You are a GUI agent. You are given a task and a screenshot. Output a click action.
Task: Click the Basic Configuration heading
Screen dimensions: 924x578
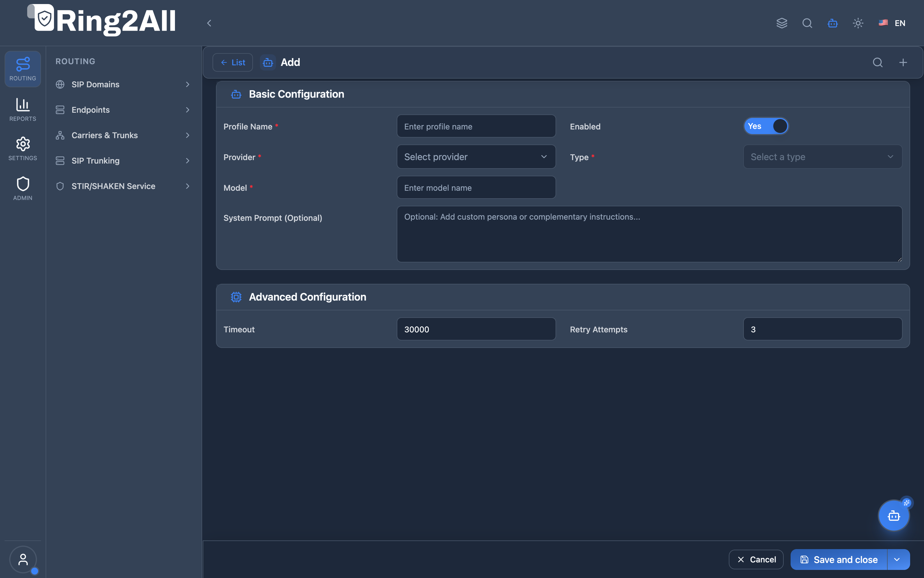296,94
